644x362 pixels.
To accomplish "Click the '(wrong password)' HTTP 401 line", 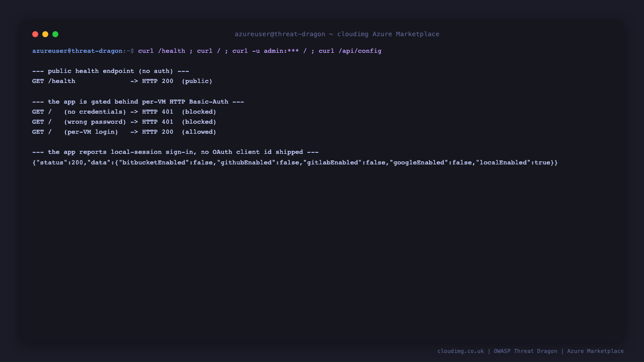I will coord(124,122).
